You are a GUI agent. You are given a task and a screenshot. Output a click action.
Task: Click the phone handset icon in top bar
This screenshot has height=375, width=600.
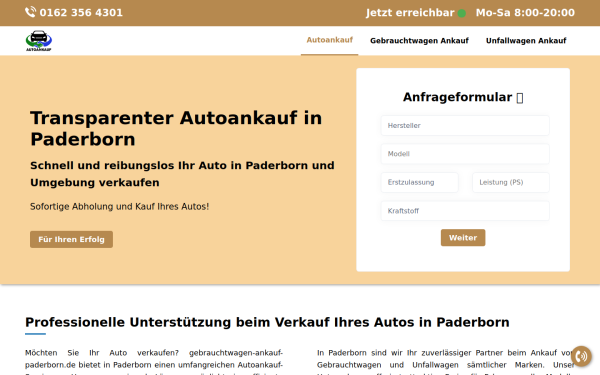(x=31, y=12)
